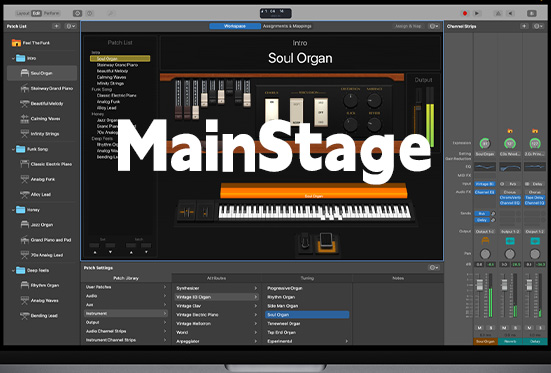Open Output 1-2 menu on Soul Organ strip
This screenshot has width=551, height=373.
click(x=485, y=231)
